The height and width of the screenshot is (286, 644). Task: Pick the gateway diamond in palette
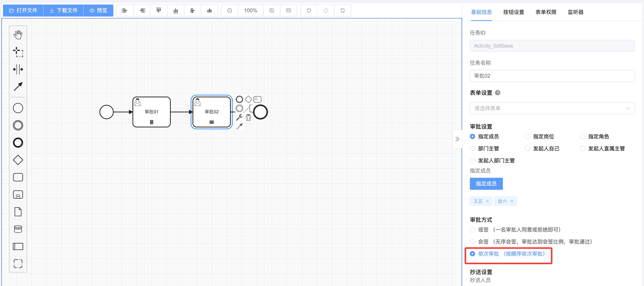point(18,160)
